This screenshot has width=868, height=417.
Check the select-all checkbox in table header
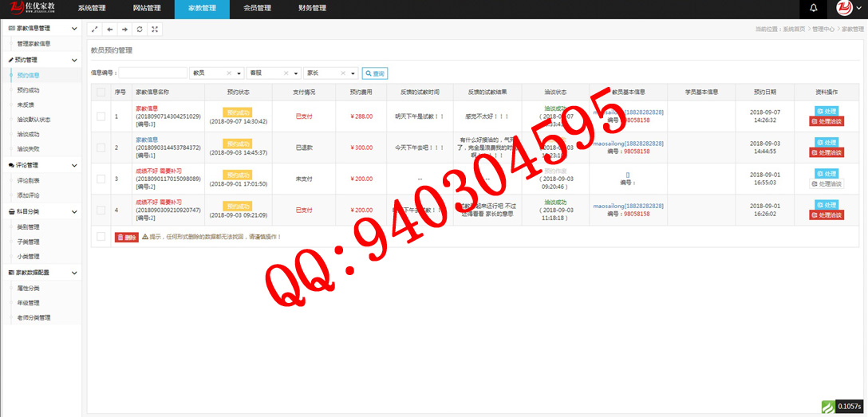click(101, 92)
